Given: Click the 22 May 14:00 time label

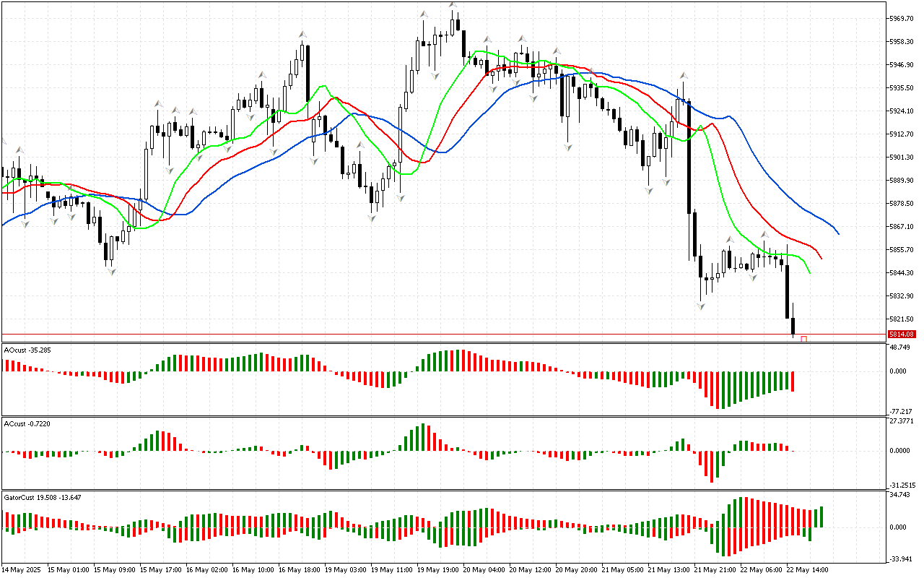Looking at the screenshot, I should click(x=807, y=569).
